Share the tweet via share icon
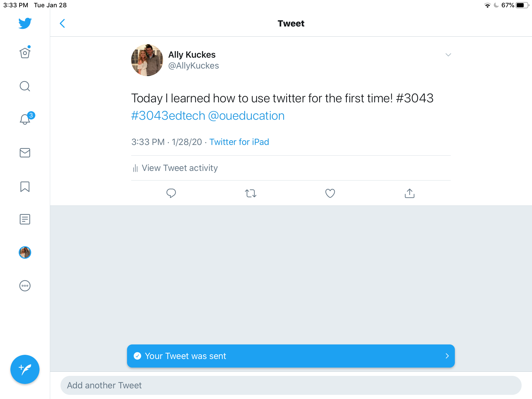 coord(410,193)
